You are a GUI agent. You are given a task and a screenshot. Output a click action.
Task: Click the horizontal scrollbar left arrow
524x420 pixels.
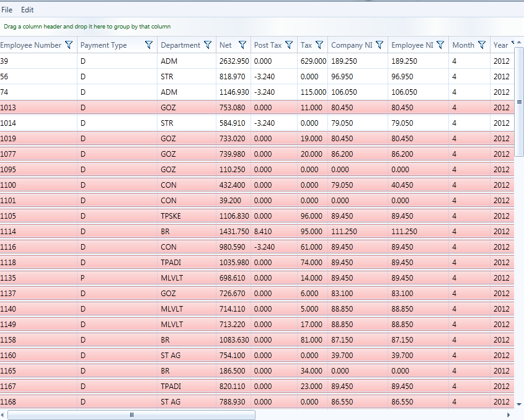pos(3,415)
